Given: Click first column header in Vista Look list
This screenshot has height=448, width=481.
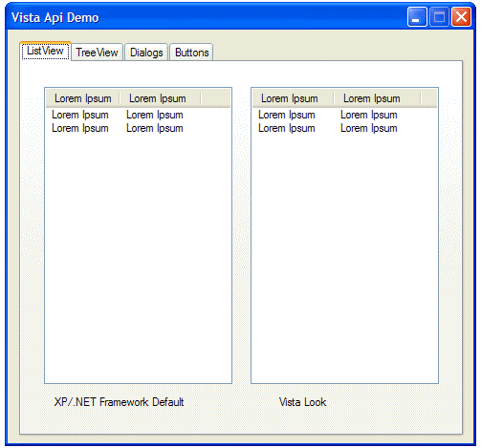Looking at the screenshot, I should [x=294, y=98].
